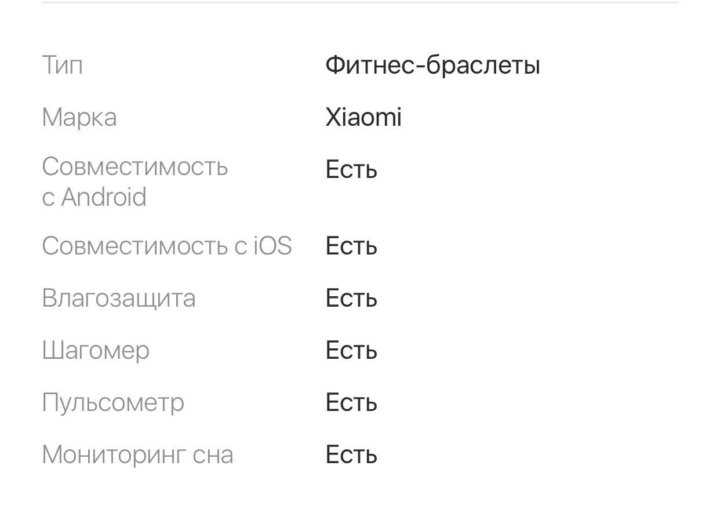This screenshot has width=720, height=513.
Task: Click the Влагозащита label
Action: tap(119, 299)
